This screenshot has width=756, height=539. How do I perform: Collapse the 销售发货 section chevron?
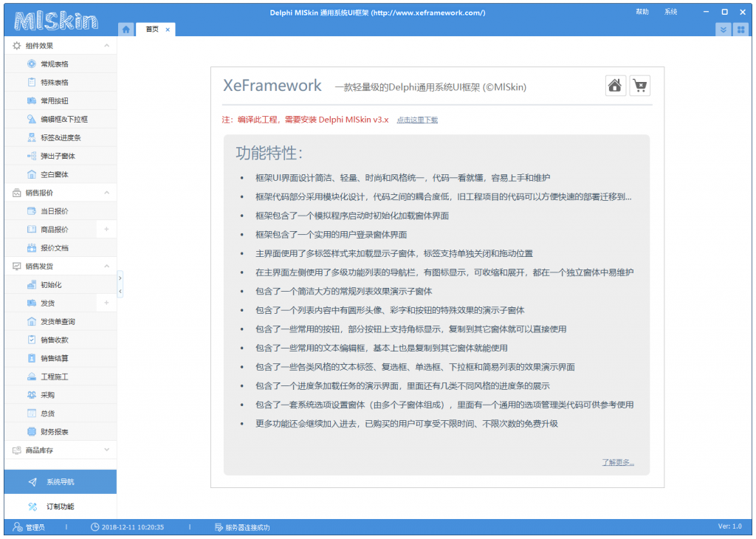[x=106, y=266]
